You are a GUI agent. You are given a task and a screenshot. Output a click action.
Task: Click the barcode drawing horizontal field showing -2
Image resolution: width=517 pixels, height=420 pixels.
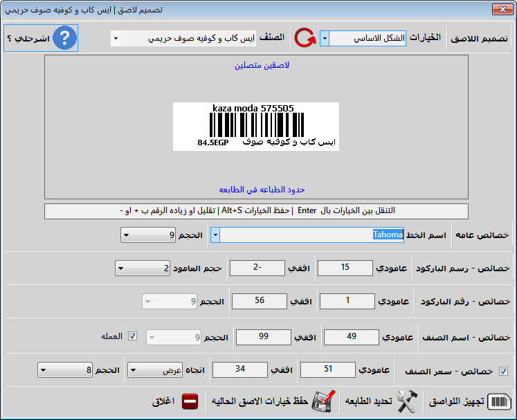tap(257, 268)
